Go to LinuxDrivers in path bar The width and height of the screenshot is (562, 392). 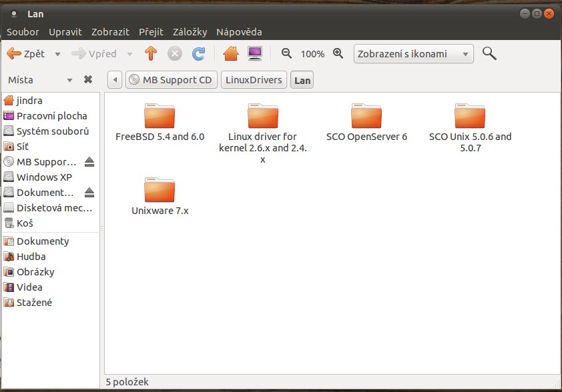pos(254,80)
